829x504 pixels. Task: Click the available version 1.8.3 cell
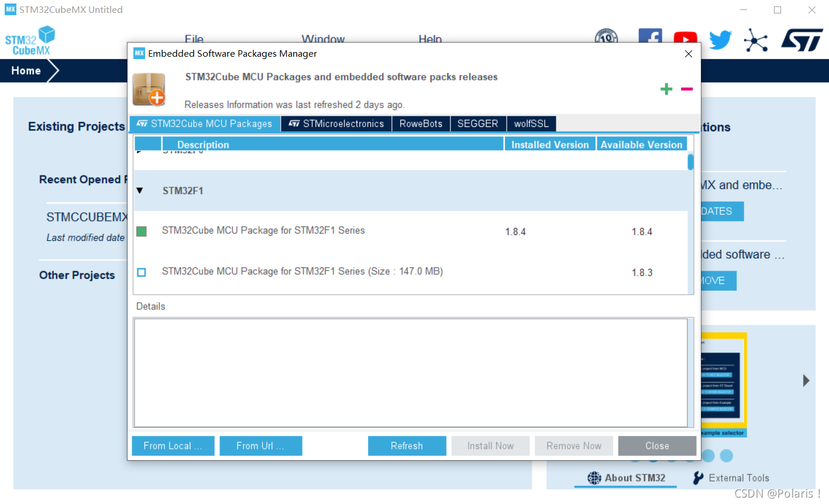[642, 272]
